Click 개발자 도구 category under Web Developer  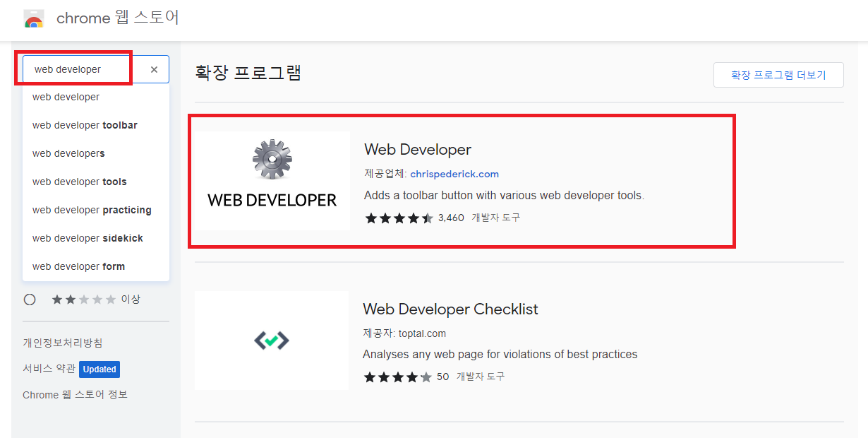tap(495, 218)
